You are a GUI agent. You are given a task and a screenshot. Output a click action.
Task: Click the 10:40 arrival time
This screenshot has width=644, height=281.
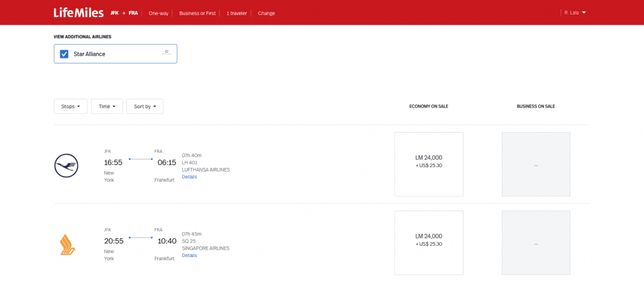pyautogui.click(x=167, y=241)
